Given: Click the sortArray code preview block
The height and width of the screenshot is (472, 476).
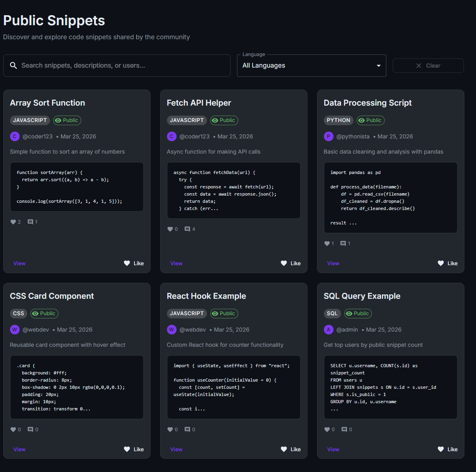Looking at the screenshot, I should click(77, 187).
